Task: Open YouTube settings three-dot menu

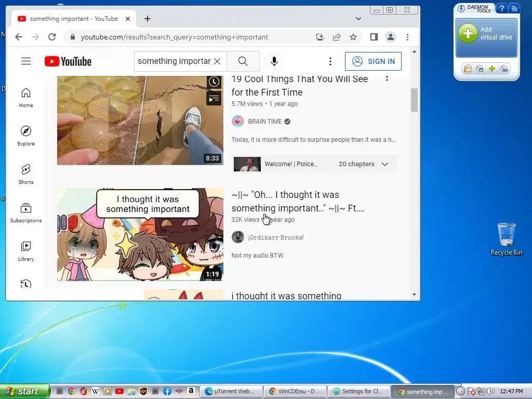Action: [x=330, y=61]
